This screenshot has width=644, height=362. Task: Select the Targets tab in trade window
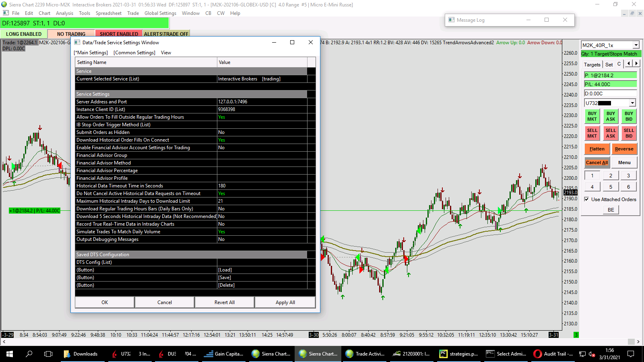click(x=592, y=64)
